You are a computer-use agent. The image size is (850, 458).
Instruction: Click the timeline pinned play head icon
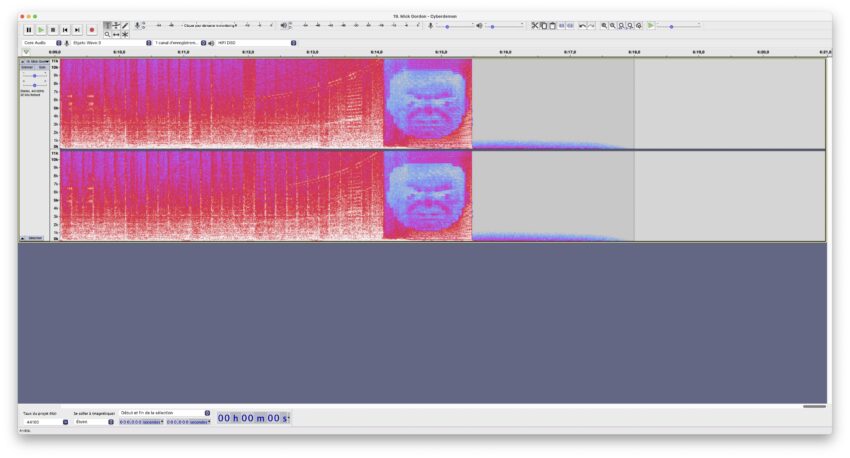click(26, 52)
